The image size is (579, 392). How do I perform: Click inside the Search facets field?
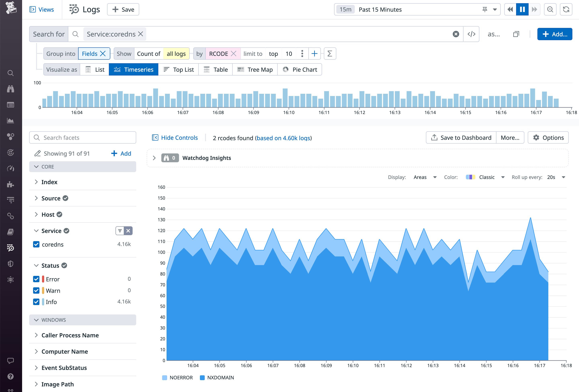pyautogui.click(x=82, y=138)
